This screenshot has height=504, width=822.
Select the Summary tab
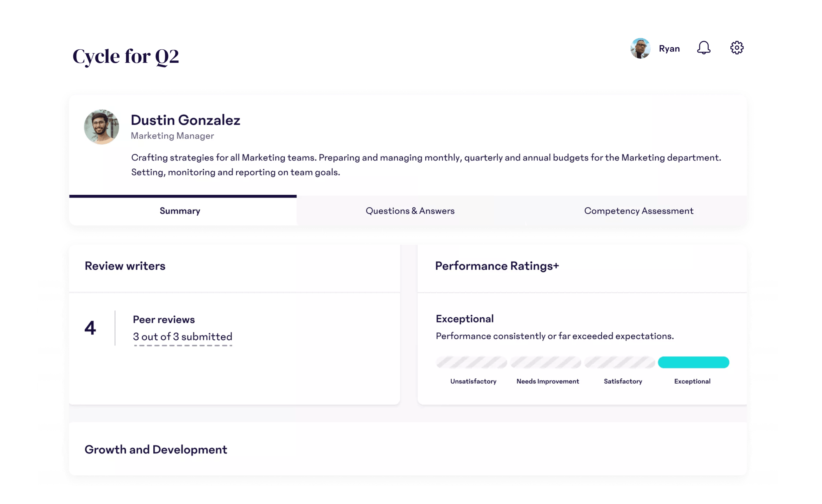pyautogui.click(x=180, y=211)
